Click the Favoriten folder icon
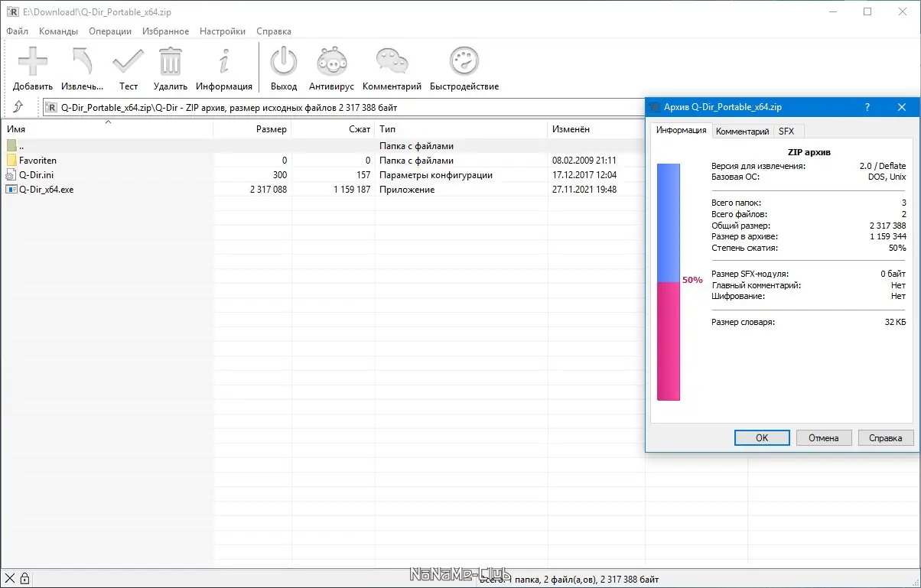The width and height of the screenshot is (921, 588). (x=11, y=161)
